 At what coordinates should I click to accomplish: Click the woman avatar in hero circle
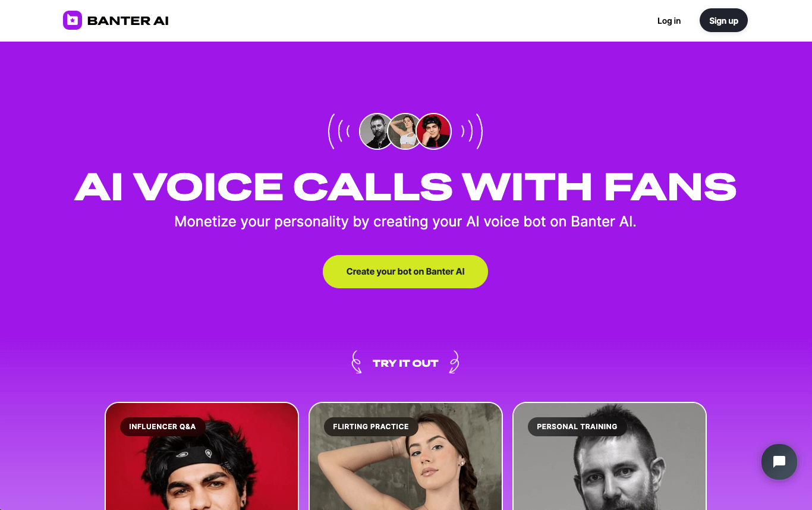click(x=405, y=131)
